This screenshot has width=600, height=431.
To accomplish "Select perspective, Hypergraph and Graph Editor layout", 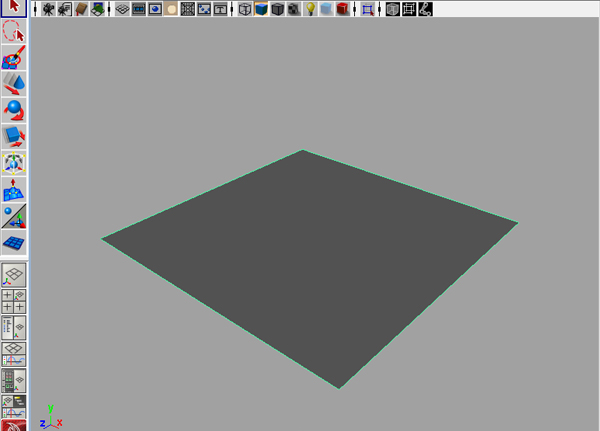I will pos(14,407).
